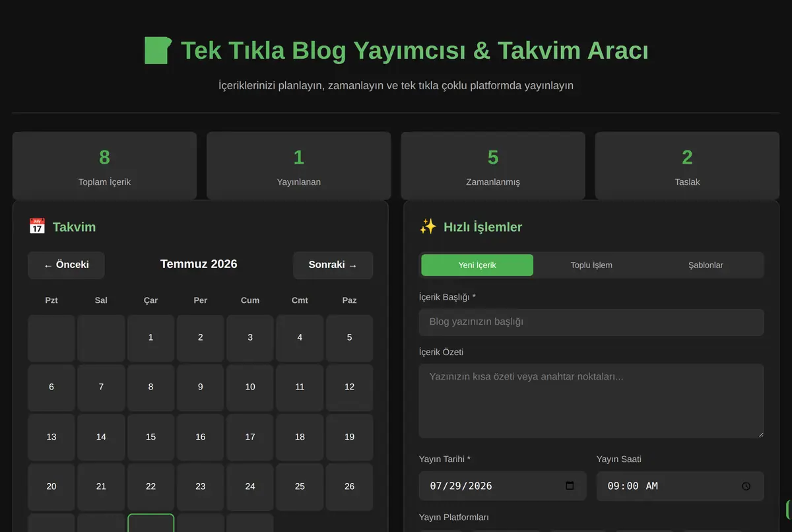The image size is (792, 532).
Task: Switch to the Toplu İşlem tab
Action: click(591, 265)
